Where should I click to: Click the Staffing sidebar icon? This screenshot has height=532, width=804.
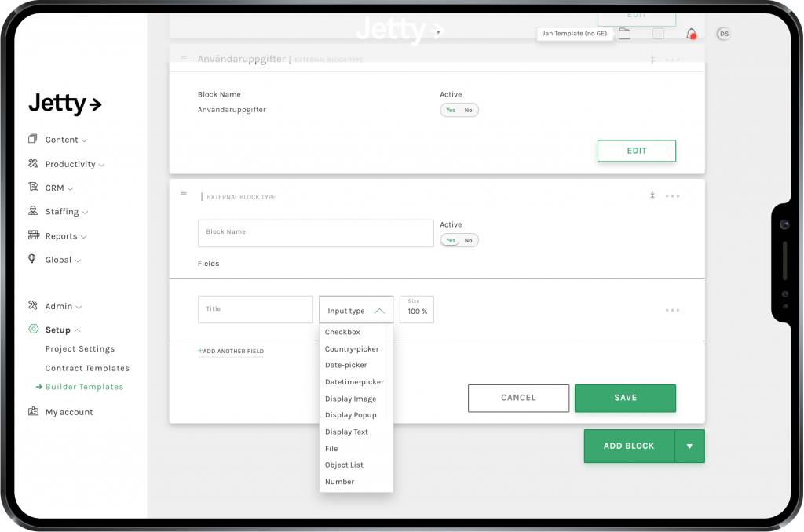coord(34,212)
